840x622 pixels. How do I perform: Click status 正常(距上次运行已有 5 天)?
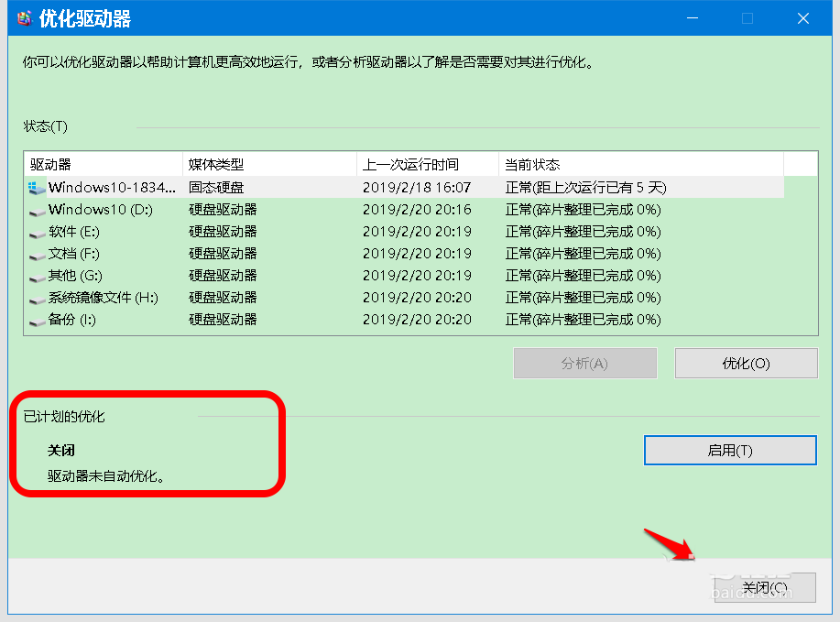(585, 188)
